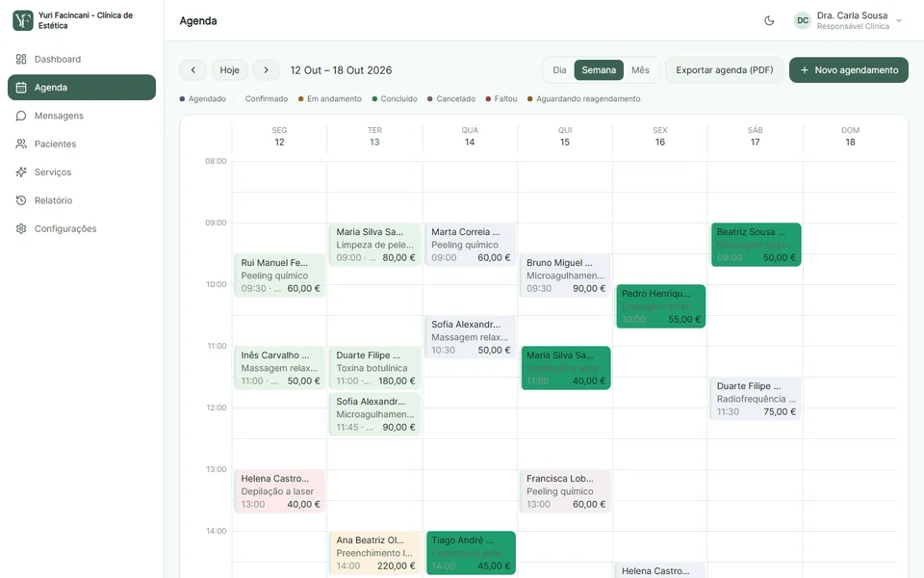Viewport: 924px width, 578px height.
Task: Click the Em andamento legend dot
Action: pyautogui.click(x=301, y=99)
